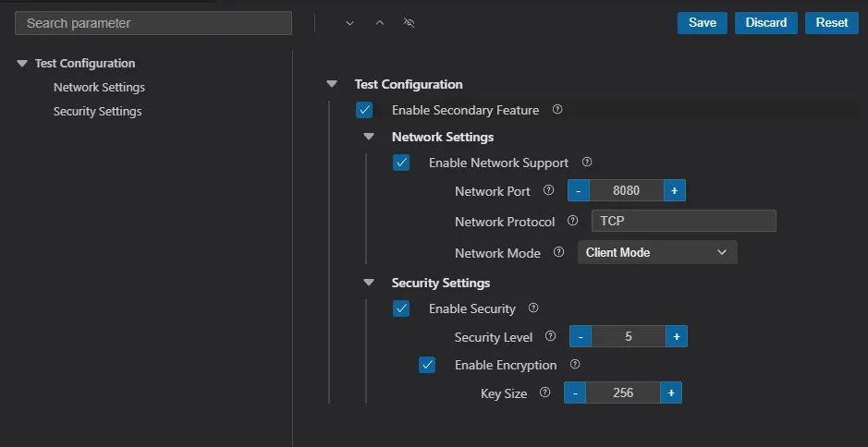The image size is (868, 447).
Task: Increase the Network Port value
Action: tap(674, 190)
